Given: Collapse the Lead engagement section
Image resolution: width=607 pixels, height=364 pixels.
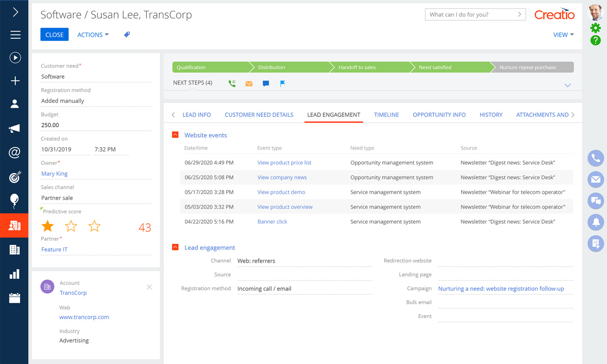Looking at the screenshot, I should click(175, 247).
